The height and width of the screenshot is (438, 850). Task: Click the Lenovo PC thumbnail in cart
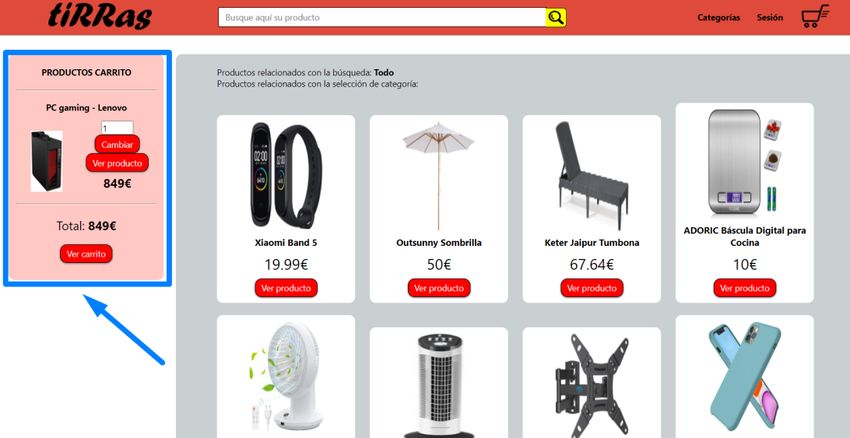(47, 161)
